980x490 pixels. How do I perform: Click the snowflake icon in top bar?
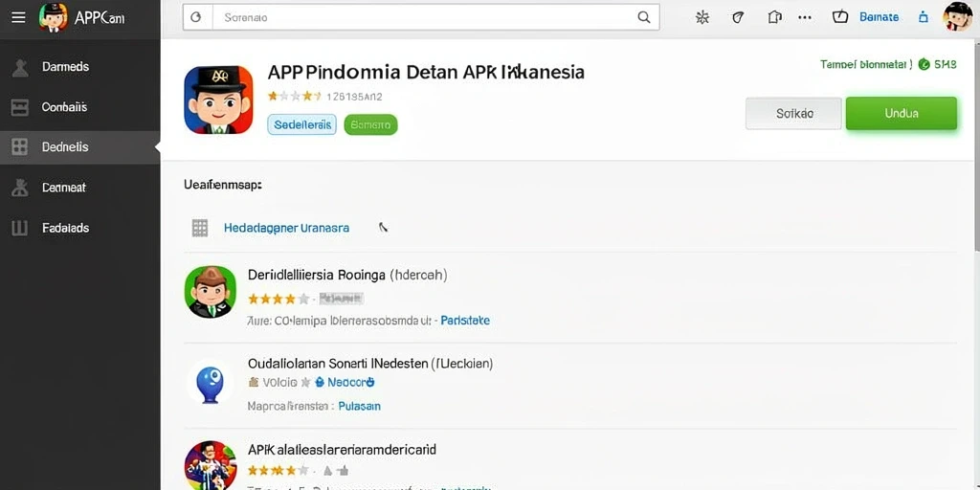[x=702, y=17]
